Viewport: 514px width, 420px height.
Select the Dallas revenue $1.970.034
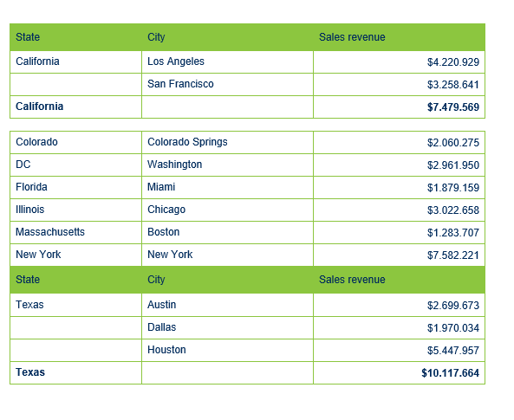[x=453, y=328]
